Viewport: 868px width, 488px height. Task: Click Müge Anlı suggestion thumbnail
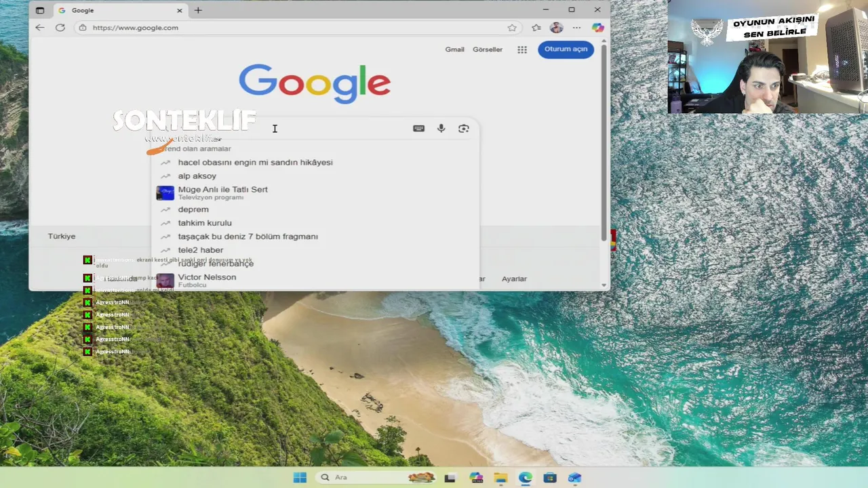click(165, 193)
